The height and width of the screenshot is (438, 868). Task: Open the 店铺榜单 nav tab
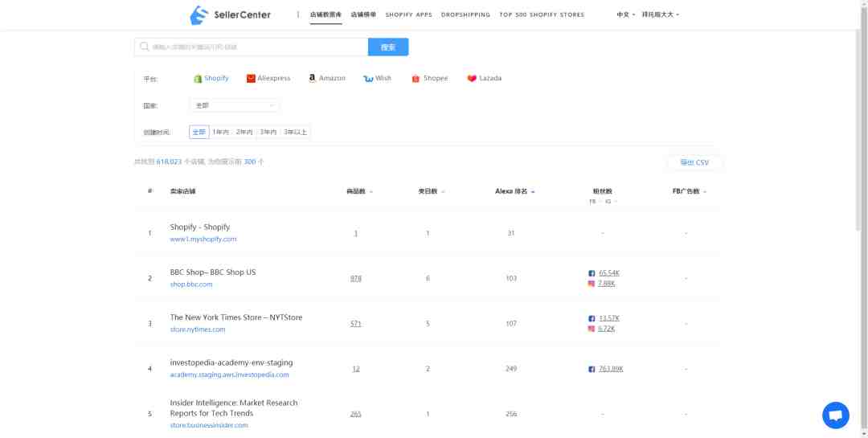pyautogui.click(x=363, y=15)
